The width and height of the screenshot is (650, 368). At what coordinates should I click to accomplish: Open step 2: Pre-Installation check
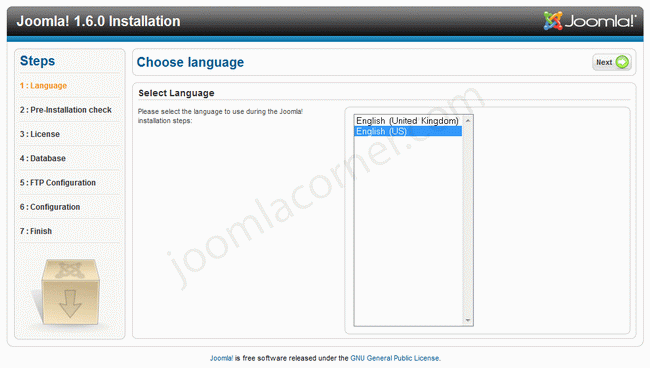click(65, 110)
